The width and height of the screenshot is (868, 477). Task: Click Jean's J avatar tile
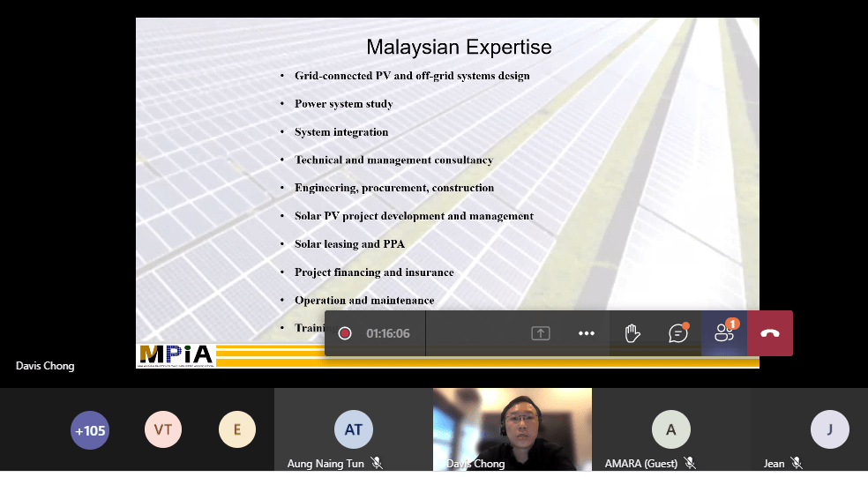(829, 429)
